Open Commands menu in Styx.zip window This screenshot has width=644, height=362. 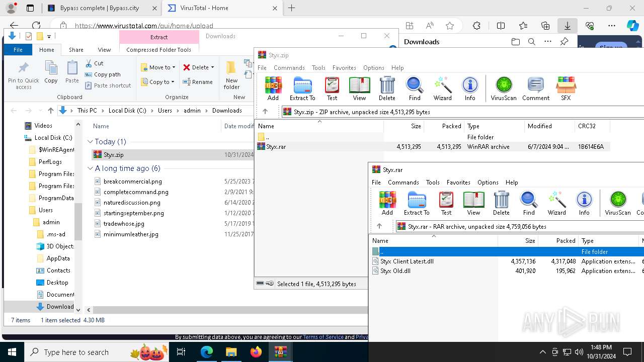(x=289, y=68)
